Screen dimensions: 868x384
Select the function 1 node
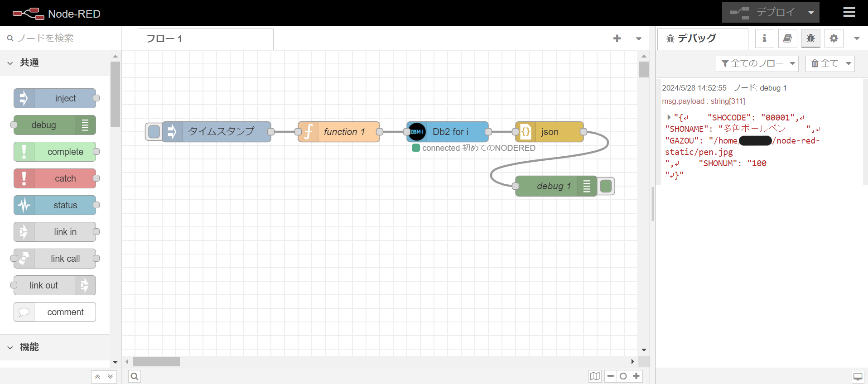coord(339,132)
